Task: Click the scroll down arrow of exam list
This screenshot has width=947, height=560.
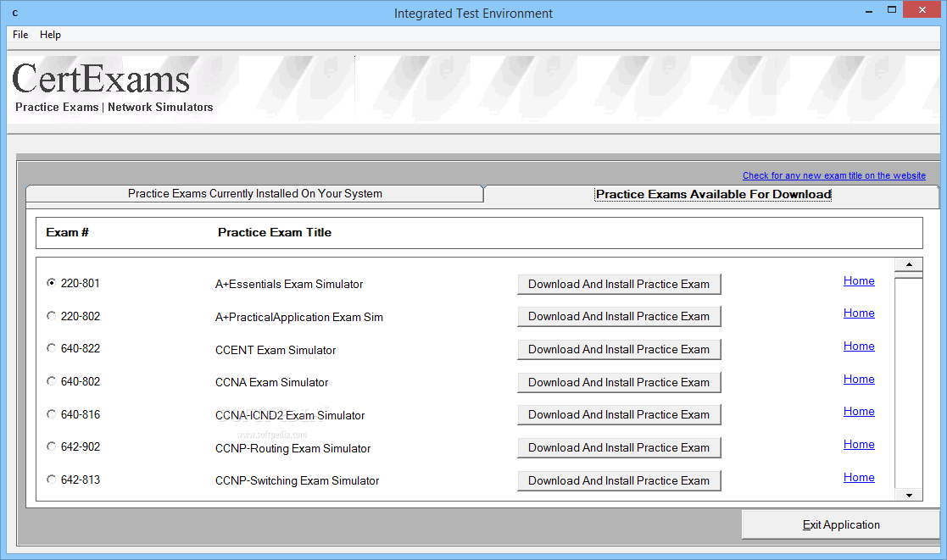Action: tap(908, 495)
